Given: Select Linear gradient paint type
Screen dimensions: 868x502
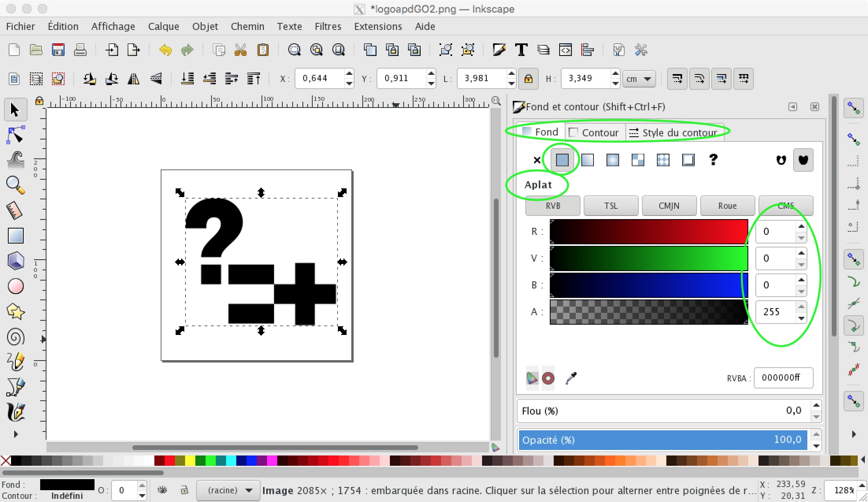Looking at the screenshot, I should [587, 160].
